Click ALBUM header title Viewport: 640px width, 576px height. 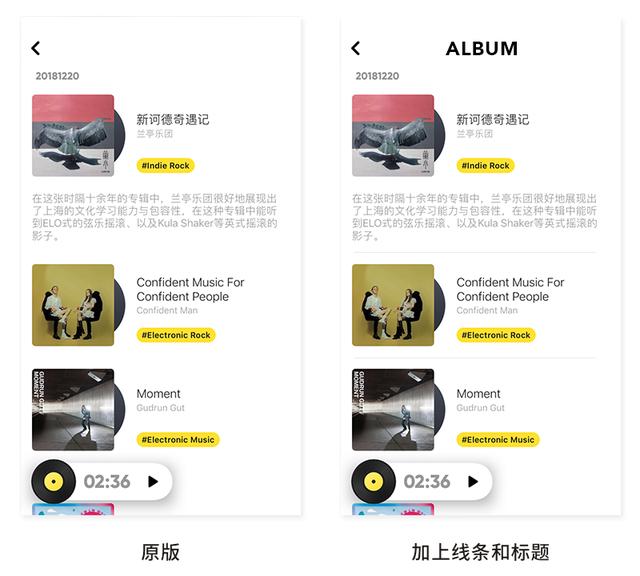point(482,49)
